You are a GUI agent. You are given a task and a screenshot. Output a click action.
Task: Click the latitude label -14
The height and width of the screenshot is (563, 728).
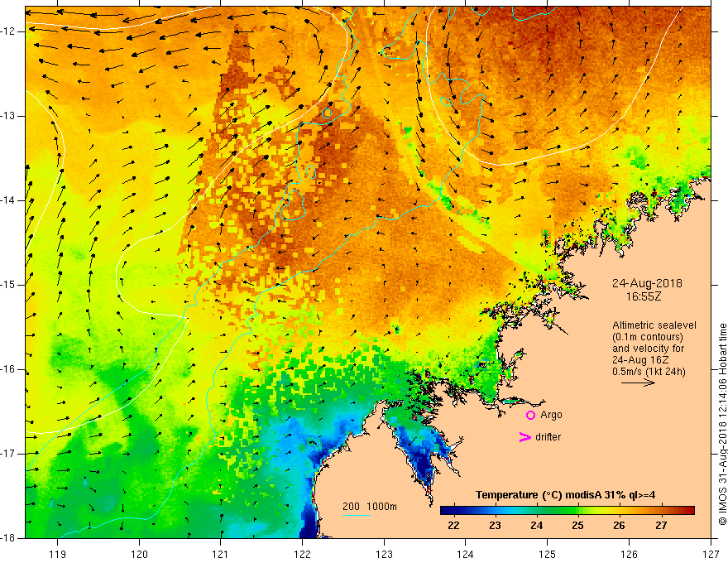tap(8, 200)
